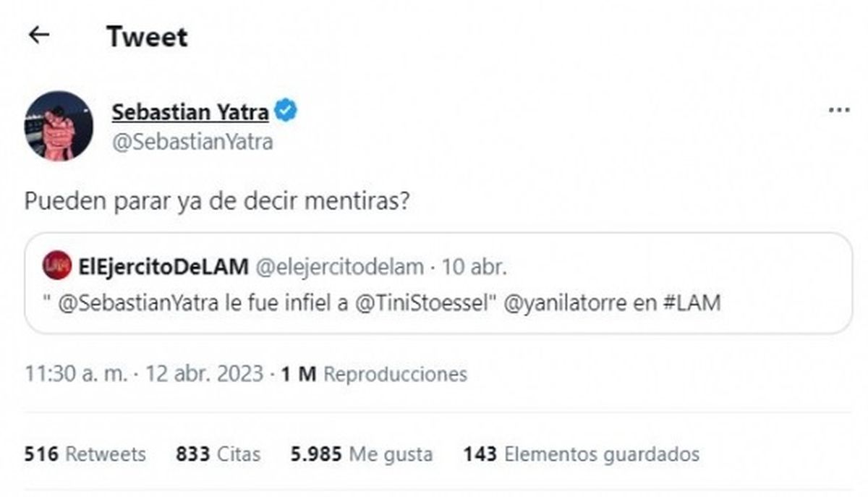Click the 11:30 a. m. timestamp
The height and width of the screenshot is (497, 868).
(77, 374)
